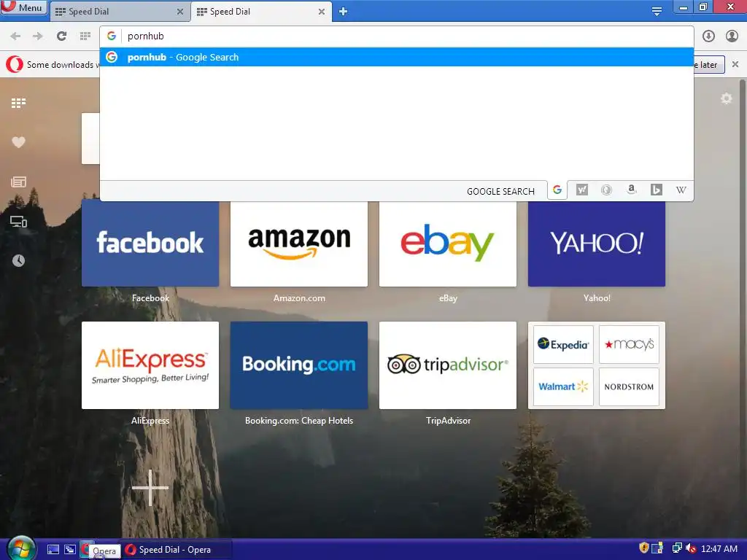Click the Facebook label text
The height and width of the screenshot is (560, 747).
coord(150,298)
